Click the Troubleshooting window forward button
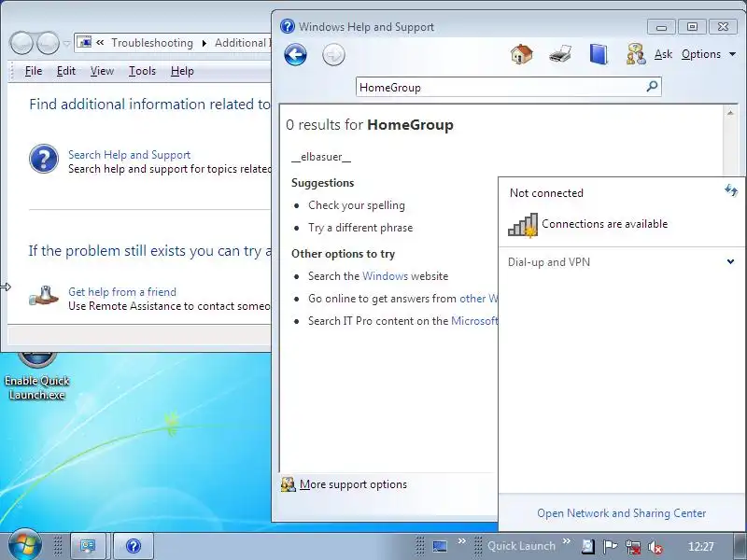The height and width of the screenshot is (560, 747). (x=49, y=43)
